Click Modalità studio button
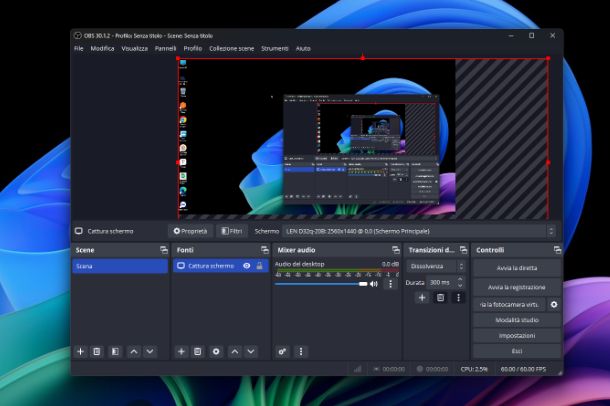Screen dimensions: 610x406 [517, 320]
